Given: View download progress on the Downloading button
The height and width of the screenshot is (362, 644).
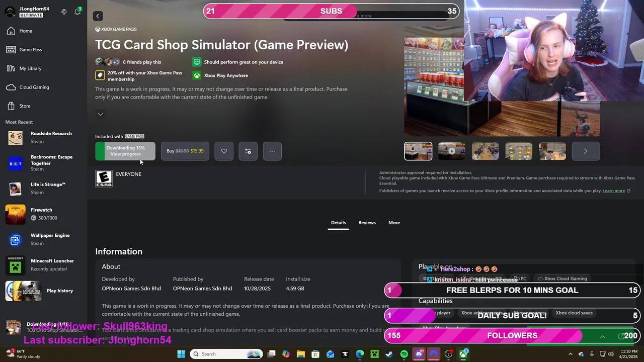Looking at the screenshot, I should coord(125,151).
